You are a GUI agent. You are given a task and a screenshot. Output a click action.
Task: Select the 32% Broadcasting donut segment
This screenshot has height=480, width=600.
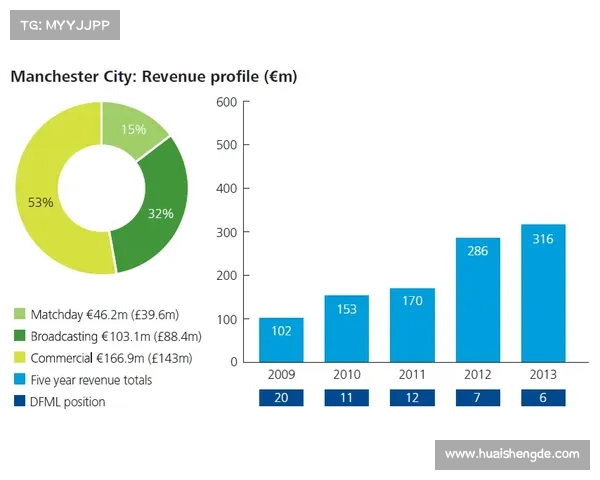(163, 212)
